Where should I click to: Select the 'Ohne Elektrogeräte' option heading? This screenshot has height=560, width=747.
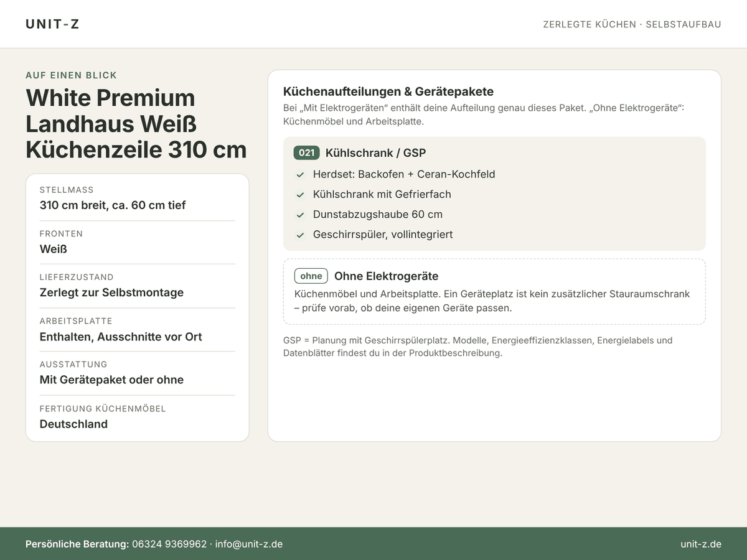point(386,276)
